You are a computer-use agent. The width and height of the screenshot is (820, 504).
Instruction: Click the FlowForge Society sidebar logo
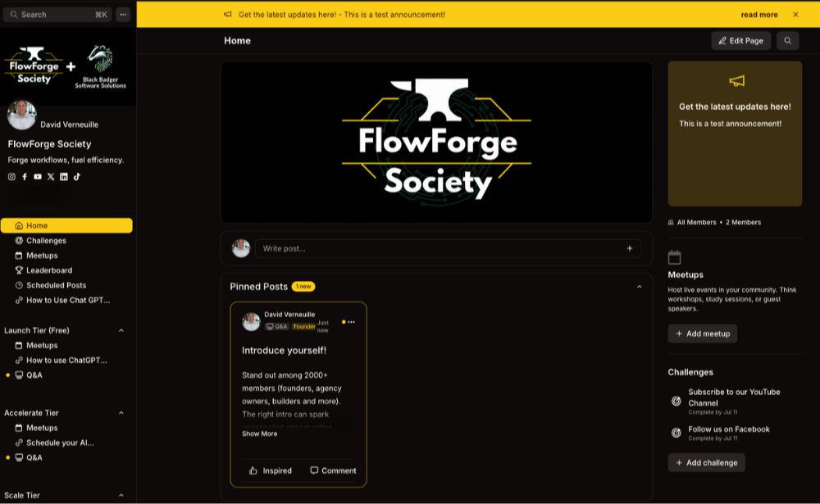(x=34, y=66)
